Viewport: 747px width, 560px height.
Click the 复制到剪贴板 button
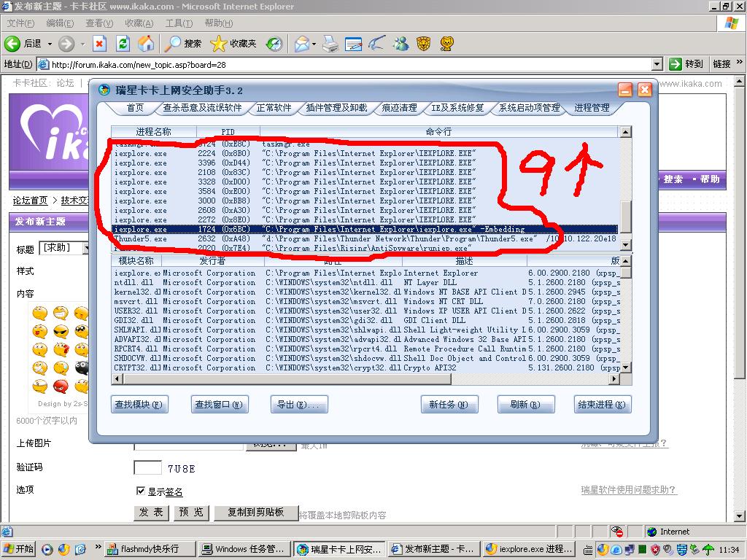click(x=256, y=512)
